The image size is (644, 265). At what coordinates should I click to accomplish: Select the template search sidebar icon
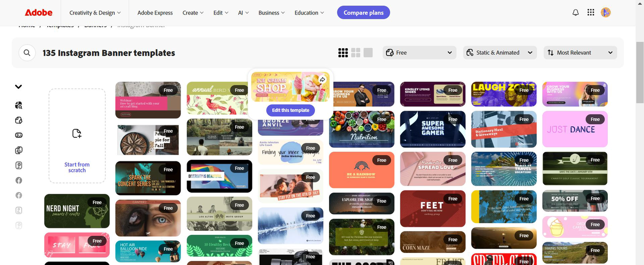click(19, 105)
